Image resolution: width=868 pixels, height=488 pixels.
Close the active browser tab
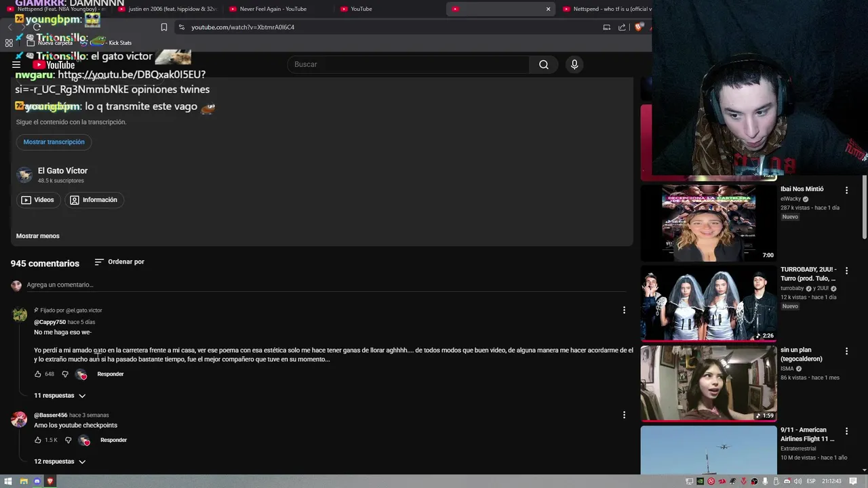pyautogui.click(x=548, y=9)
